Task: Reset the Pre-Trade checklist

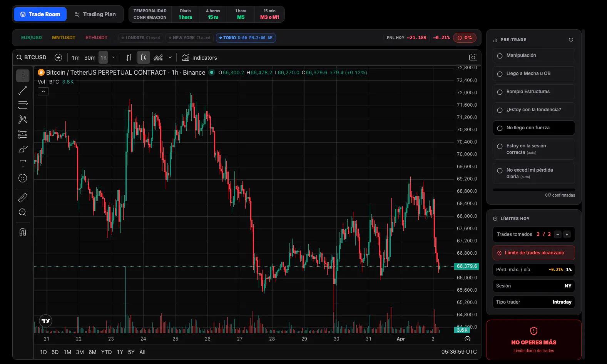Action: [x=571, y=40]
